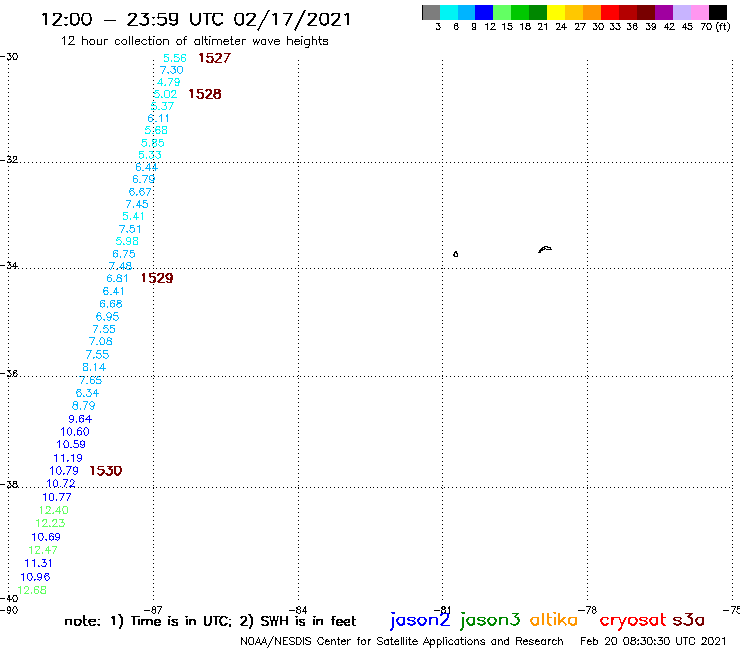Click the Feb 20 08:30:30 timestamp
Viewport: 740px width, 650px height.
point(653,641)
